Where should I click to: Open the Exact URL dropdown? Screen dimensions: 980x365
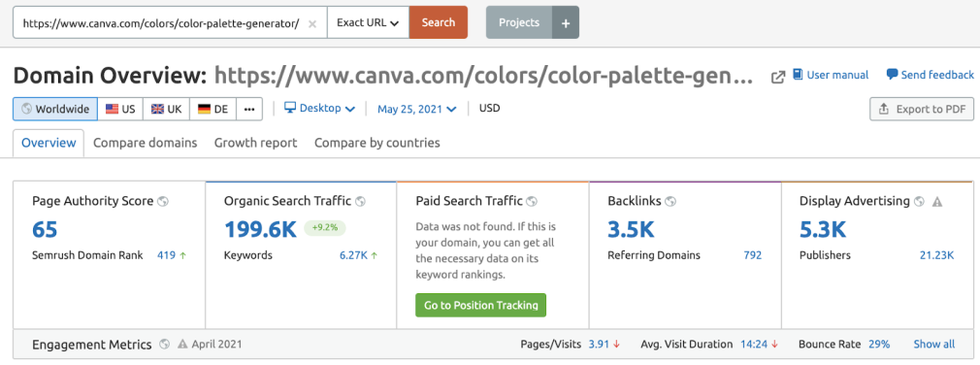click(x=368, y=23)
